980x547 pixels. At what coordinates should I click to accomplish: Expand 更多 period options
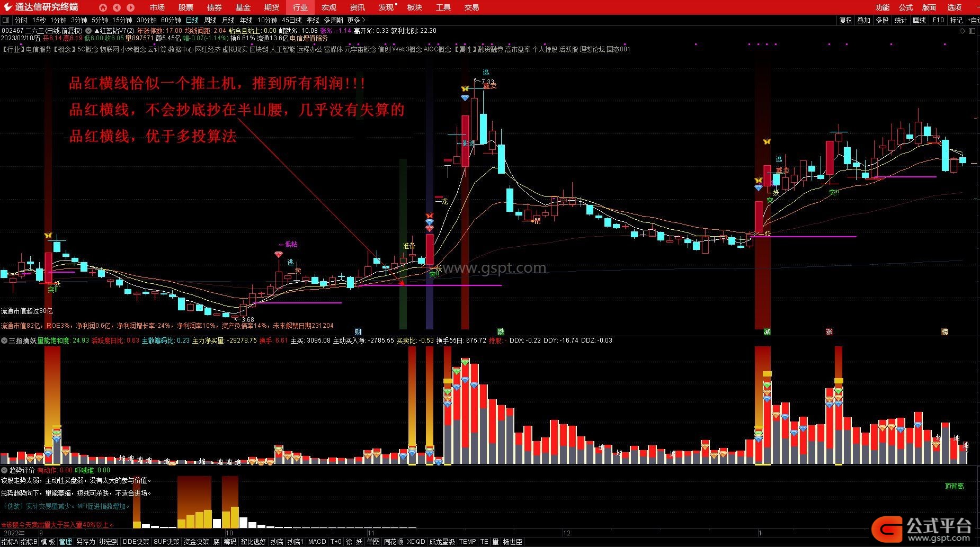click(356, 20)
